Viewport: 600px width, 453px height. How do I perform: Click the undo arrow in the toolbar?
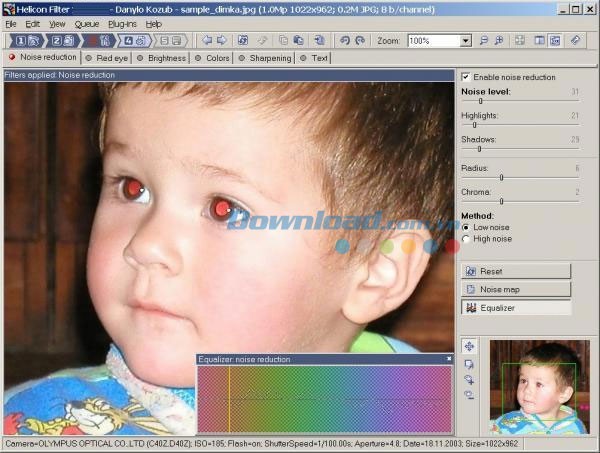coord(345,41)
